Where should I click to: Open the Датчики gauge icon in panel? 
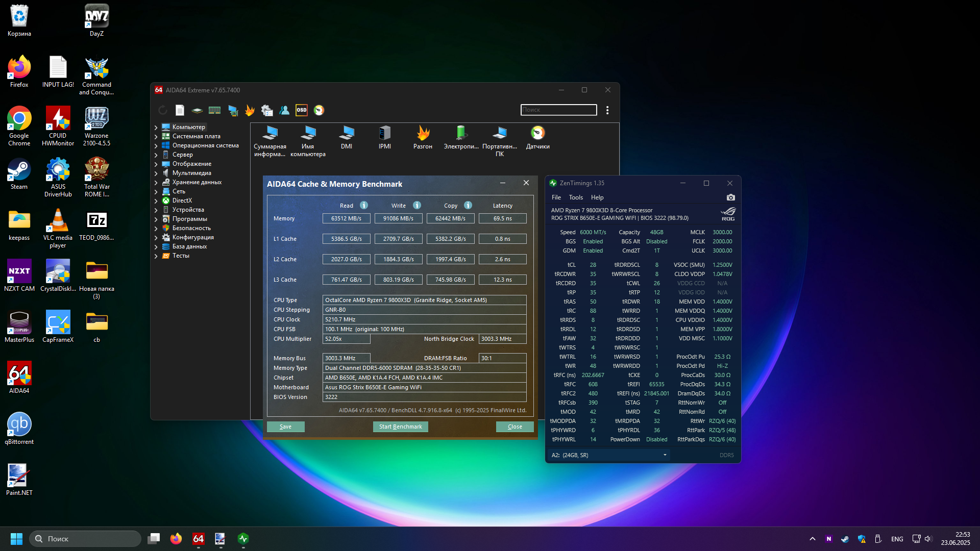[538, 138]
